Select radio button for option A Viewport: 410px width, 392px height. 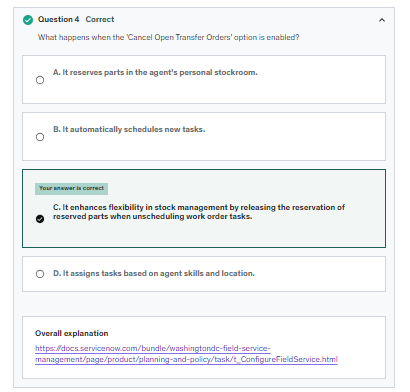(40, 80)
